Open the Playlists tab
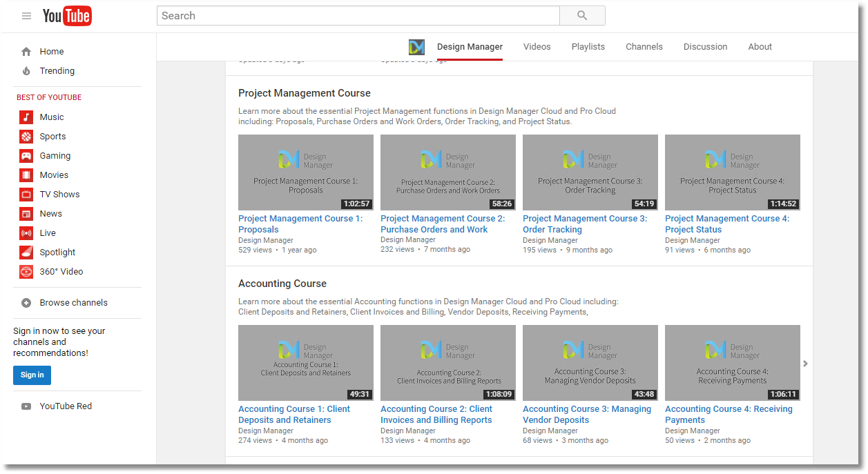The width and height of the screenshot is (868, 474). (588, 46)
